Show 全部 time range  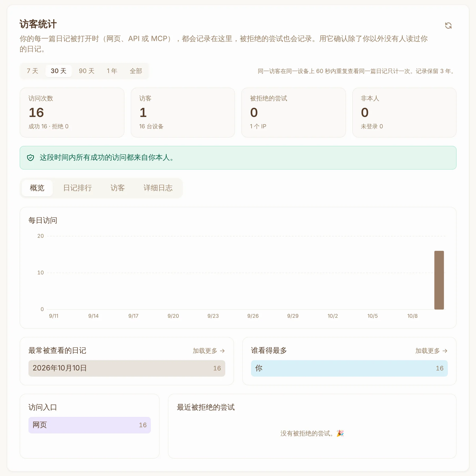tap(136, 71)
